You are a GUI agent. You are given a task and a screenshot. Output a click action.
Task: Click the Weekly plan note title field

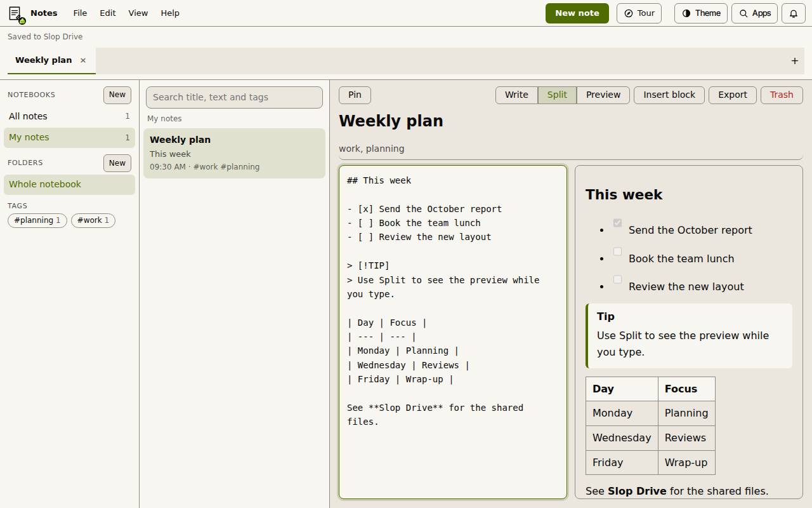(x=571, y=121)
